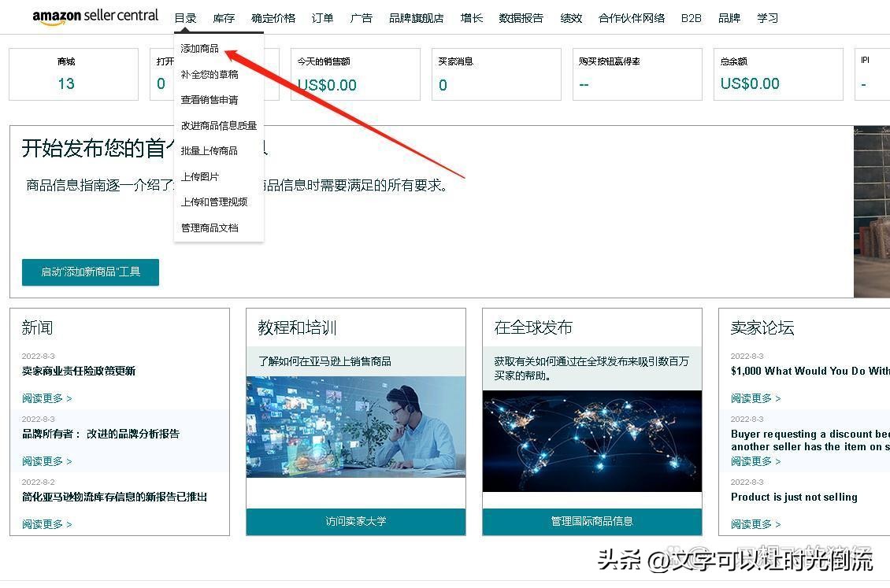Screen dimensions: 890x588
Task: Click the amazon seller central logo
Action: (95, 17)
